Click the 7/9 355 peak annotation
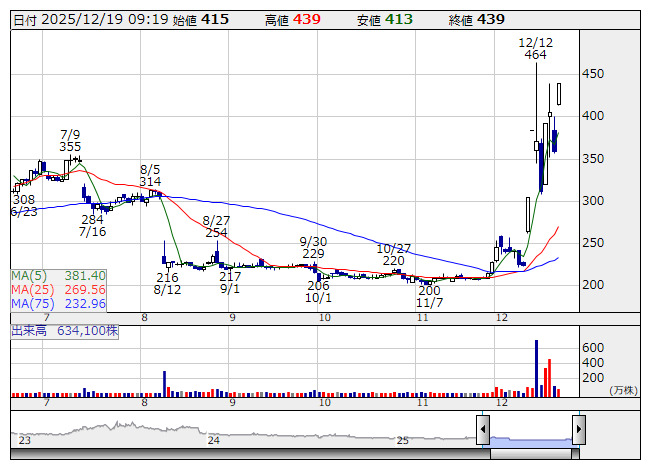 tap(70, 141)
